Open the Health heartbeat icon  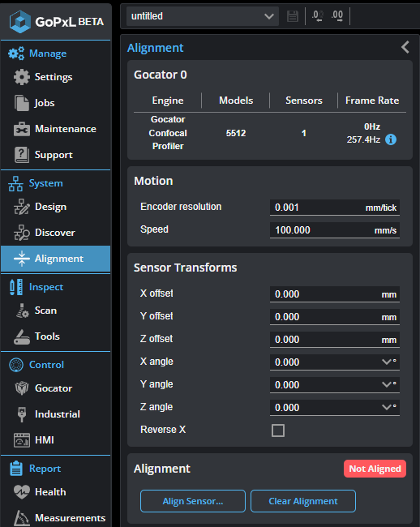pyautogui.click(x=22, y=492)
